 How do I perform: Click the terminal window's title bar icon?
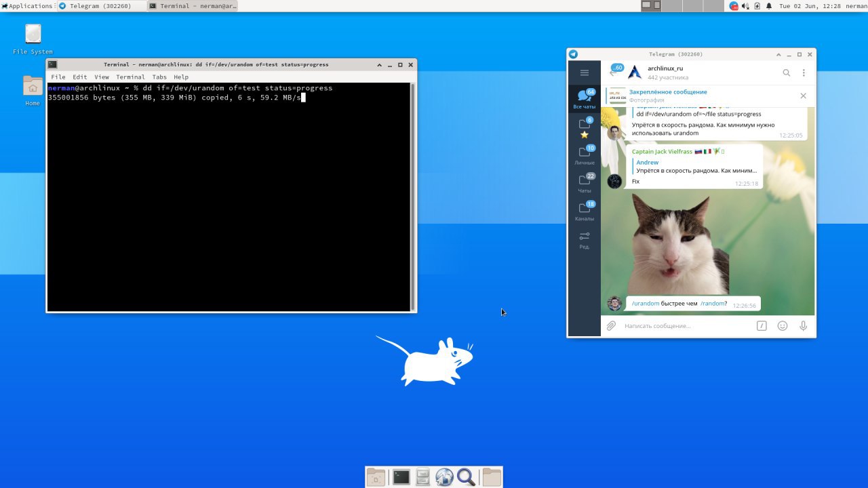tap(52, 64)
